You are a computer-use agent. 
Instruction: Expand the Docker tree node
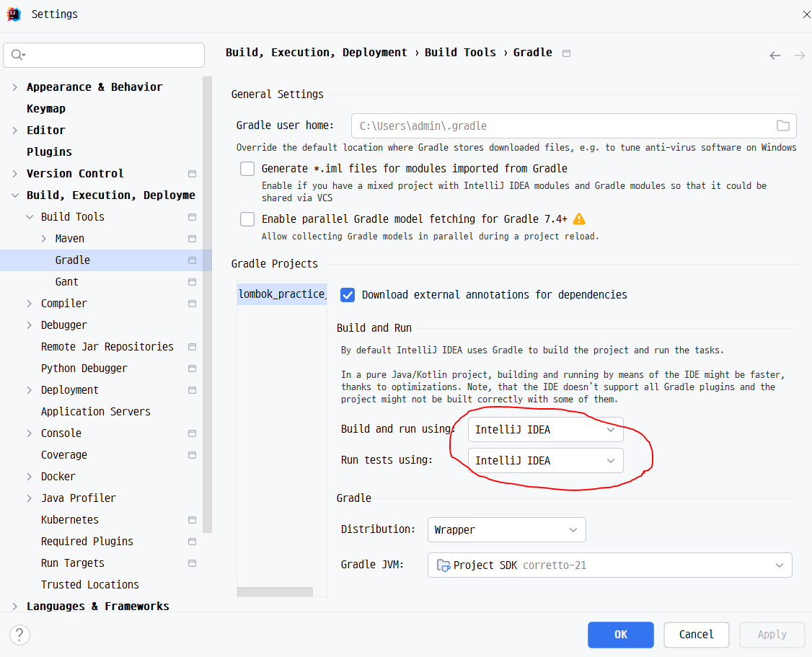pyautogui.click(x=30, y=477)
